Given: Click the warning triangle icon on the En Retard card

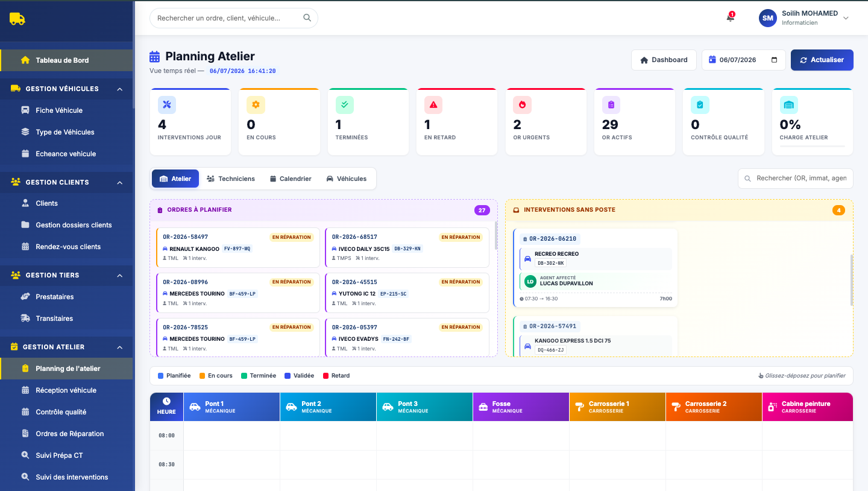Looking at the screenshot, I should pyautogui.click(x=433, y=105).
